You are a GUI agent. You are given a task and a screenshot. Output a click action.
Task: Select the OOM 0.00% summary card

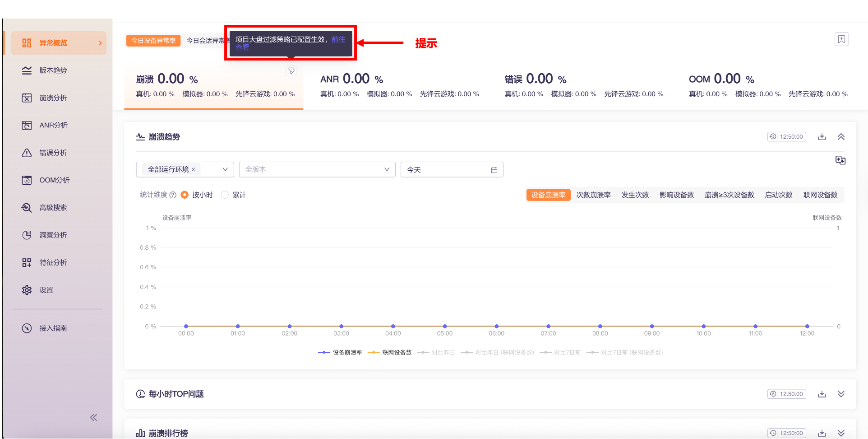point(768,86)
